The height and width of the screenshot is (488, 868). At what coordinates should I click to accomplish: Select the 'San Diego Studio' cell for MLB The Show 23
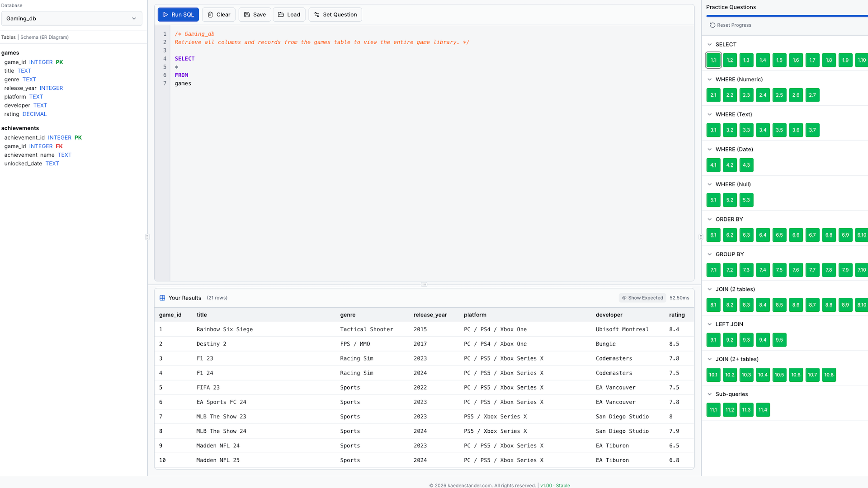[x=622, y=417]
